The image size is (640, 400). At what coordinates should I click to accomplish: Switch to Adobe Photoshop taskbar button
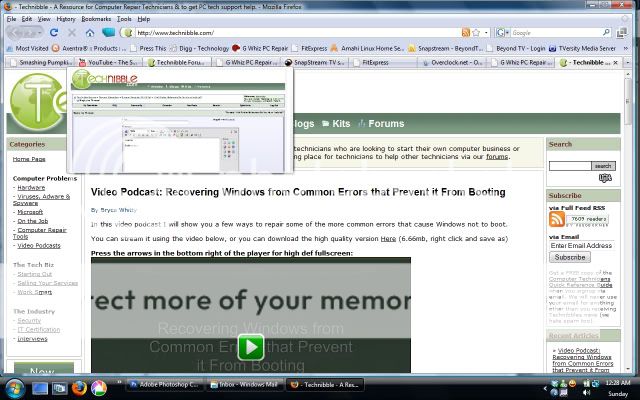164,384
